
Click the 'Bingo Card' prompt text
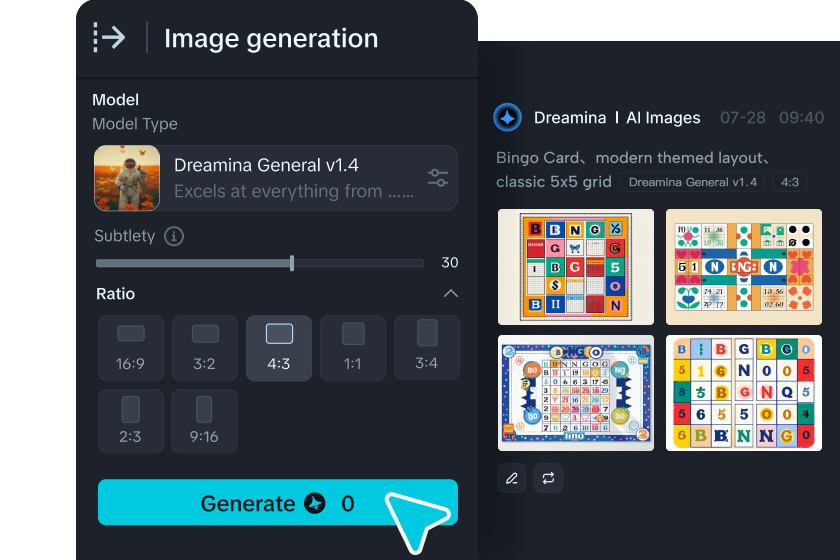point(537,158)
